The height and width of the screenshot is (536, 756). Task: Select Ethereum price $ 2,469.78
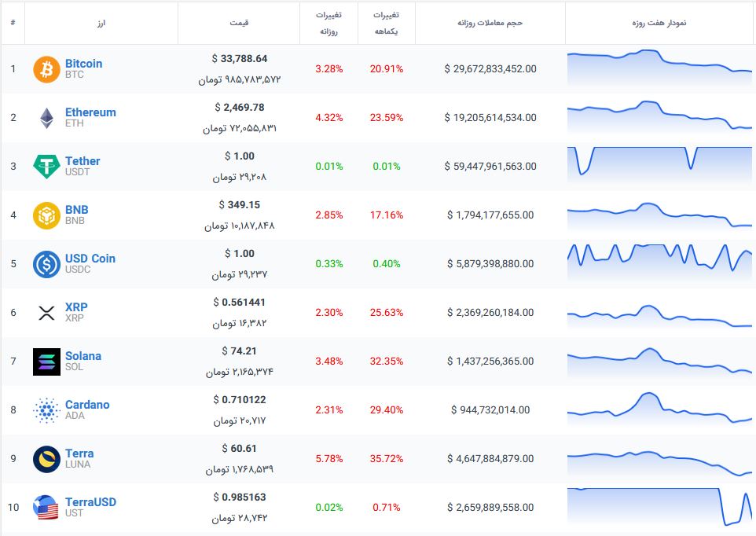coord(239,108)
